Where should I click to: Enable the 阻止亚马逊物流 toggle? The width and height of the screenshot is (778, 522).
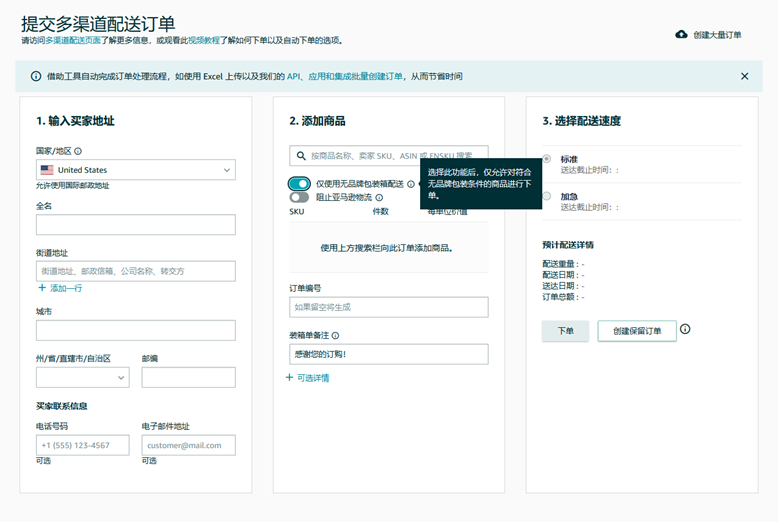click(x=299, y=198)
